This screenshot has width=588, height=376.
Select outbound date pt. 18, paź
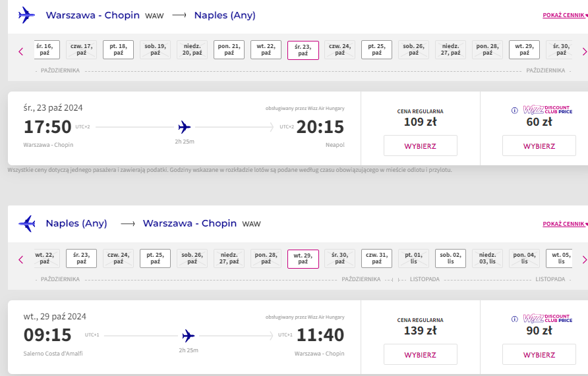(x=118, y=50)
